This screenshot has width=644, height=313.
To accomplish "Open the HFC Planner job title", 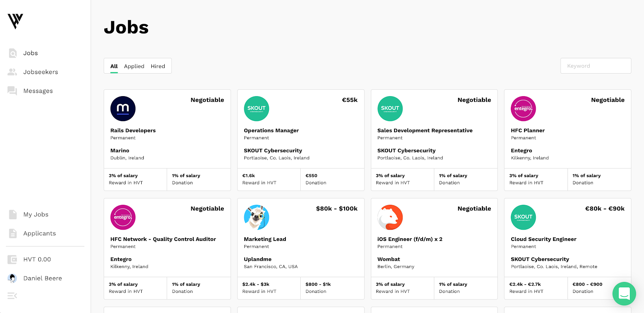I will [x=528, y=130].
